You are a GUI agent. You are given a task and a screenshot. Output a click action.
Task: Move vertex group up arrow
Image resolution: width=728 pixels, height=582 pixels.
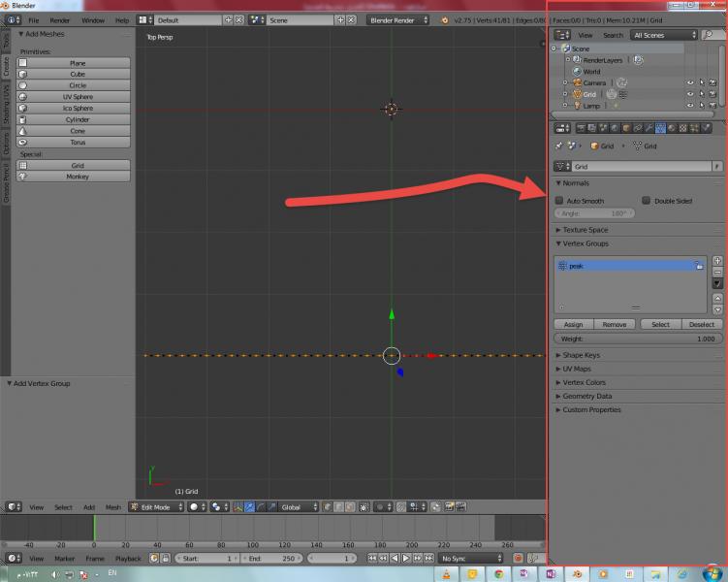tap(717, 298)
